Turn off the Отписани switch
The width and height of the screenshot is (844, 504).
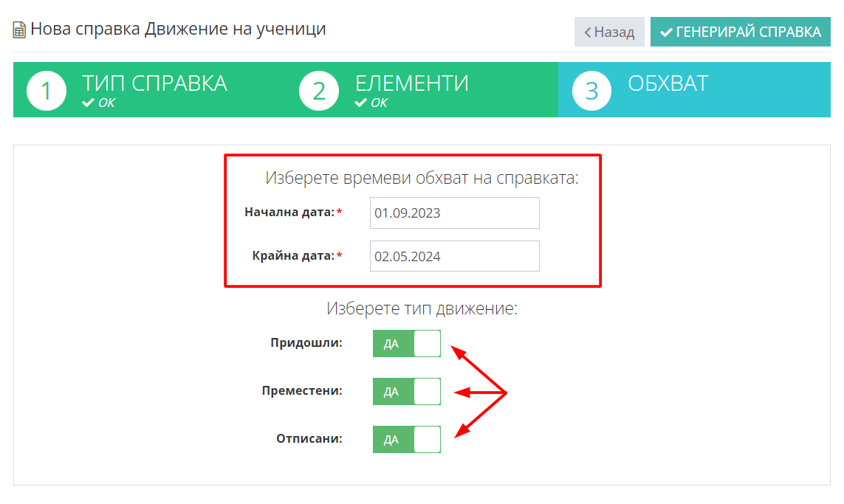point(406,440)
